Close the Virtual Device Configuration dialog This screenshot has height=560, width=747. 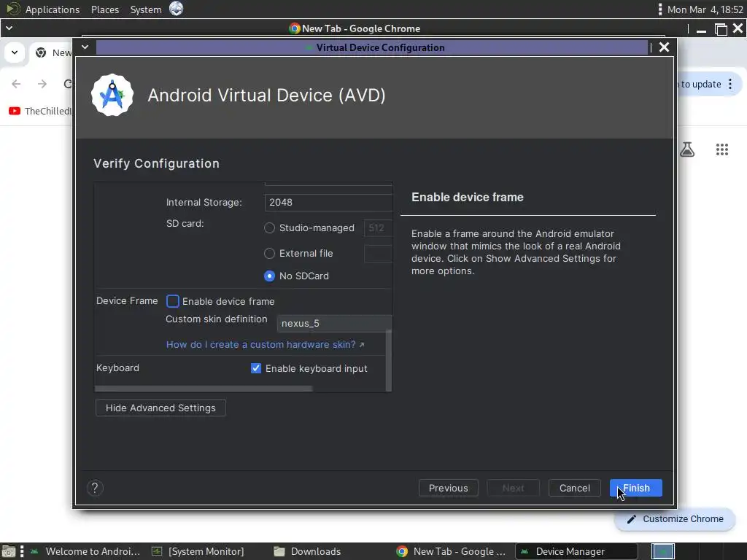coord(664,47)
